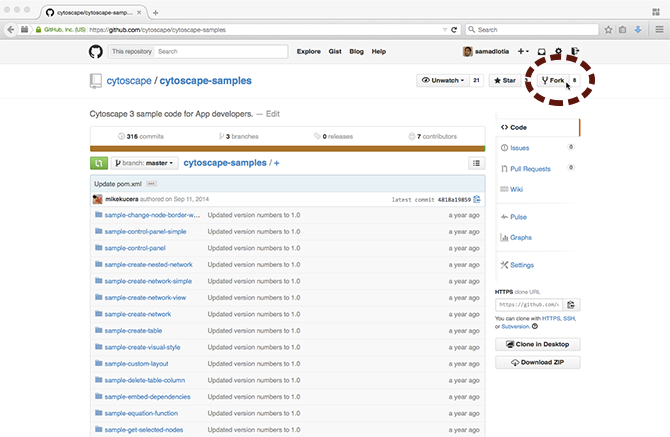Bookmark this page with star icon

pyautogui.click(x=608, y=29)
